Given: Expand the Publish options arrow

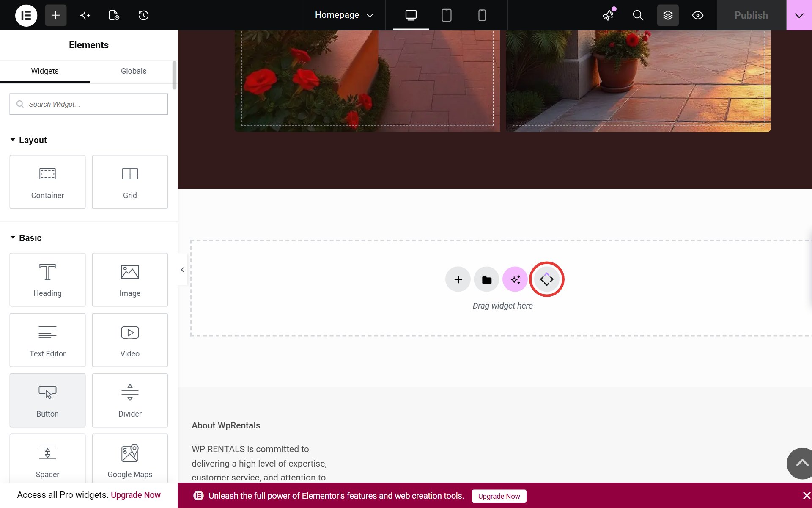Looking at the screenshot, I should 799,15.
